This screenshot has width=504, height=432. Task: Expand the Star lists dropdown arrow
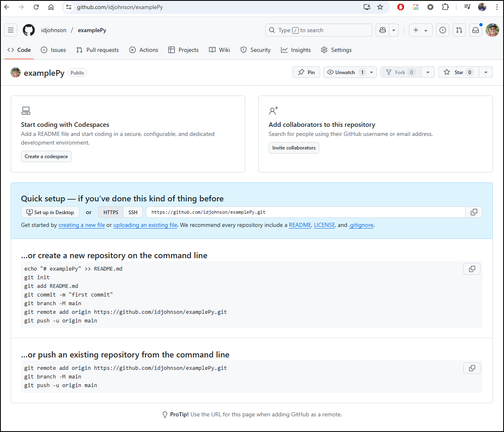(486, 72)
